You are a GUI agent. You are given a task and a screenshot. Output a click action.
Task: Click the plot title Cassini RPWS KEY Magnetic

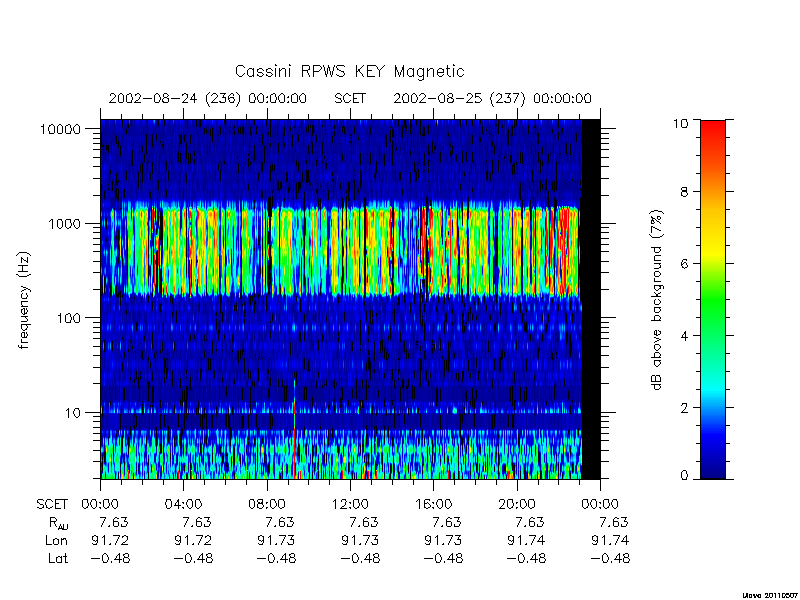[x=349, y=71]
